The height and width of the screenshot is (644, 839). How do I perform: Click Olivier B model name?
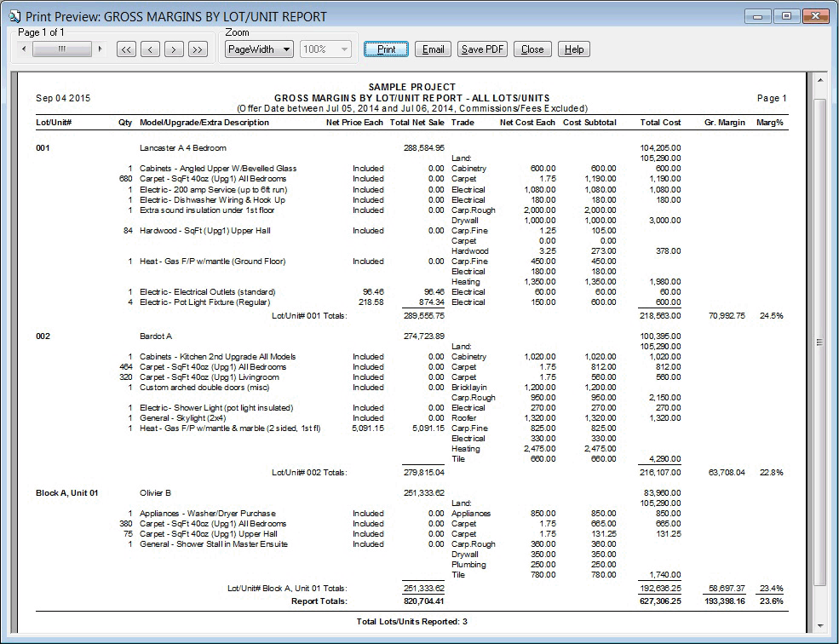click(155, 493)
